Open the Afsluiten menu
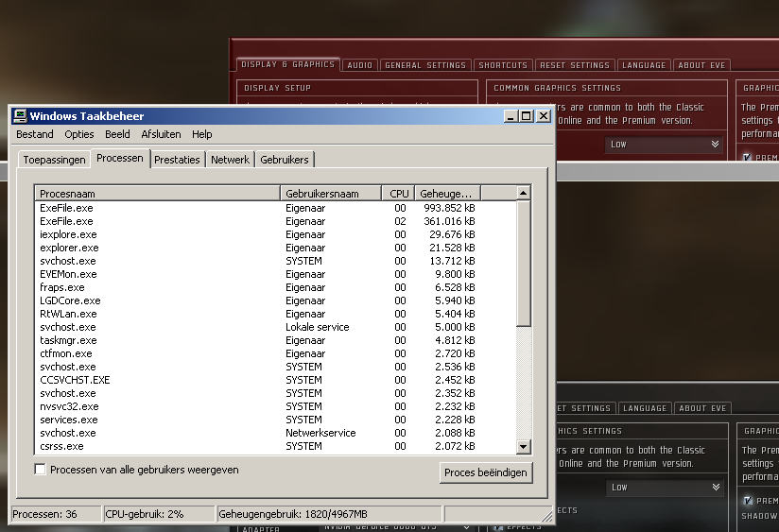Screen dimensions: 779x532 [x=161, y=134]
